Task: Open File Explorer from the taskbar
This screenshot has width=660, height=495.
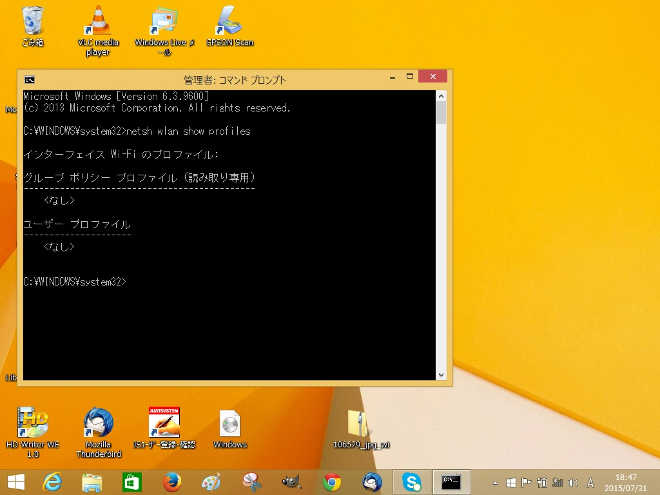Action: pos(92,482)
